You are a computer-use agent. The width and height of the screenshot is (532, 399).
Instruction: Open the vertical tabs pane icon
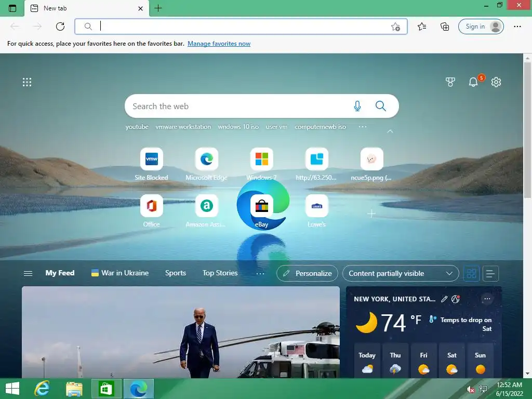pos(12,8)
